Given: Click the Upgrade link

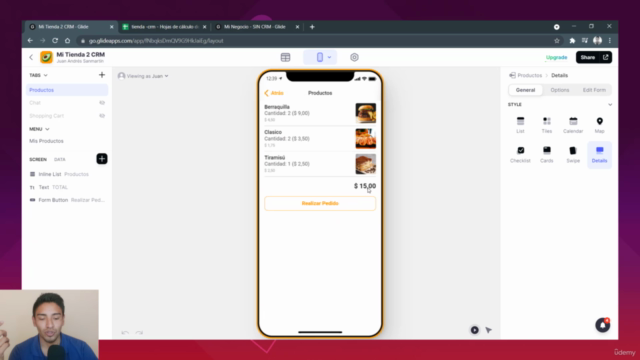Looking at the screenshot, I should click(x=556, y=57).
